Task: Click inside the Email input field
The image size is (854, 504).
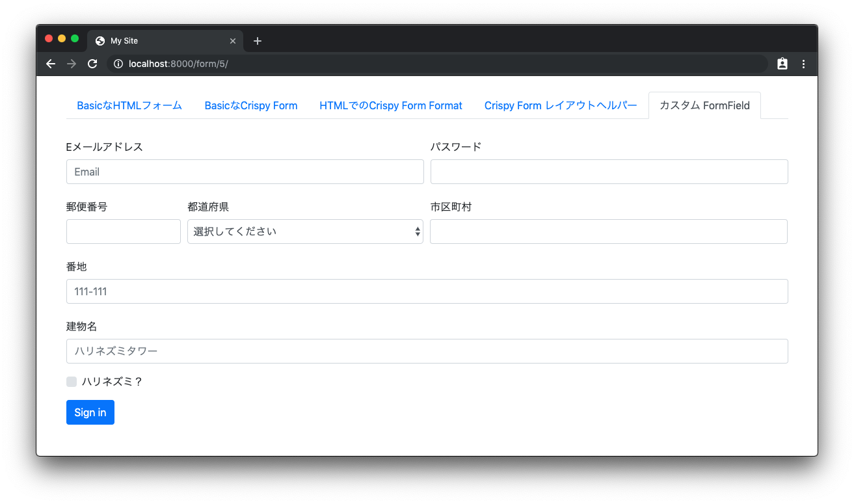Action: tap(245, 171)
